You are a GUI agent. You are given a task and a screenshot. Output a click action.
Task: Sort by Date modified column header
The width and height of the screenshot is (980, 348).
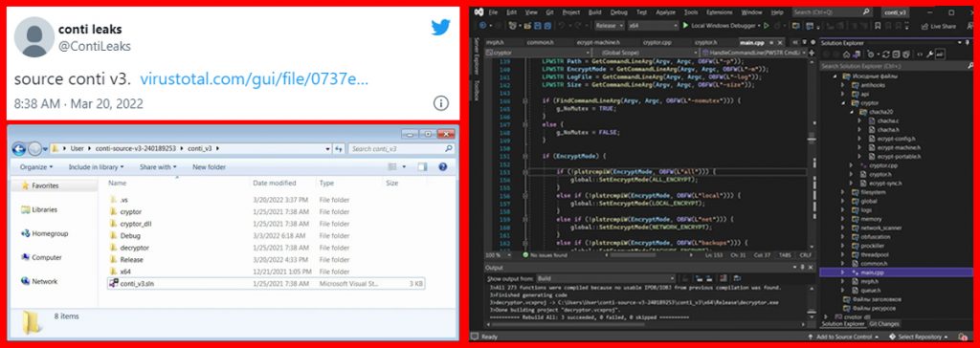click(x=274, y=183)
